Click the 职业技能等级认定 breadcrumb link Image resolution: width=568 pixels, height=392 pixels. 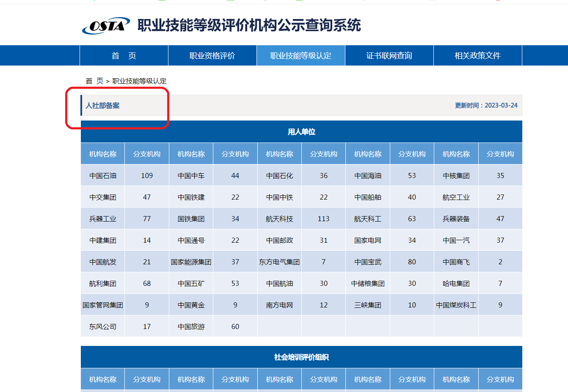[139, 81]
